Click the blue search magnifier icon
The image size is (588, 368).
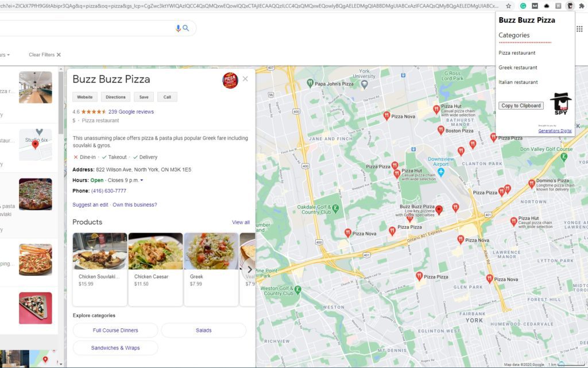[x=186, y=28]
